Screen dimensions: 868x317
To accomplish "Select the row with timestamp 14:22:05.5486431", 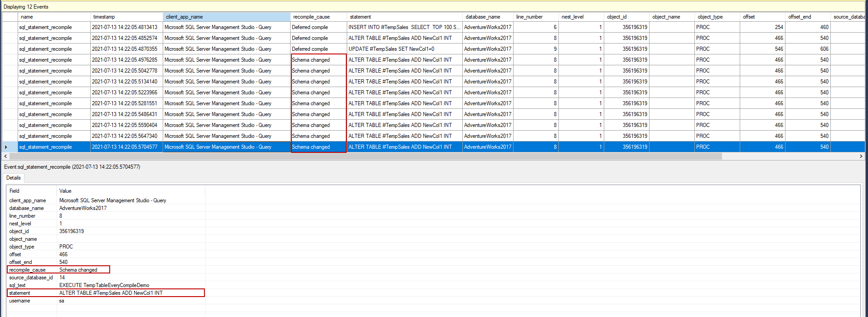I will click(433, 114).
